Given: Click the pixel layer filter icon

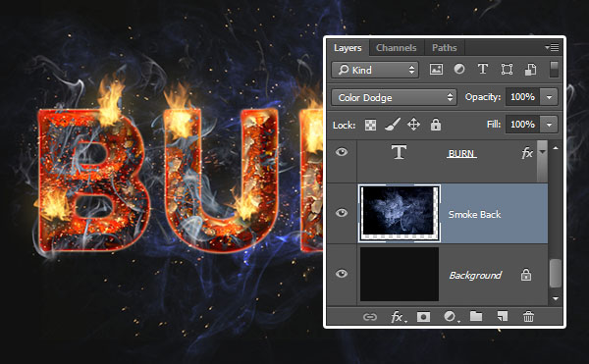Looking at the screenshot, I should tap(436, 70).
